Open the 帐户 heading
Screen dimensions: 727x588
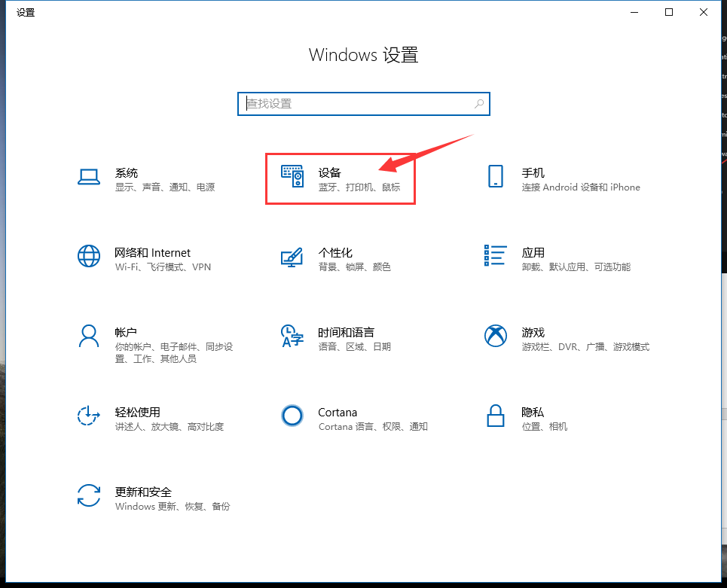pyautogui.click(x=126, y=332)
